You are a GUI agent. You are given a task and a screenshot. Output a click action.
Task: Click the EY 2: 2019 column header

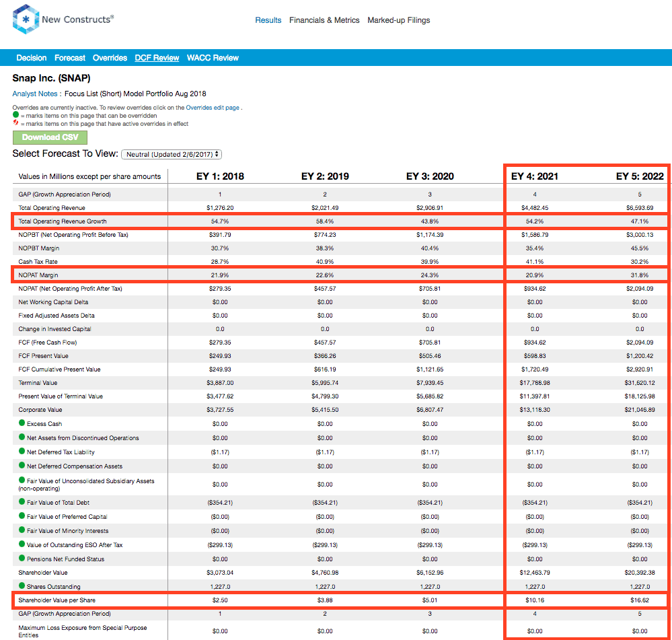click(x=326, y=176)
